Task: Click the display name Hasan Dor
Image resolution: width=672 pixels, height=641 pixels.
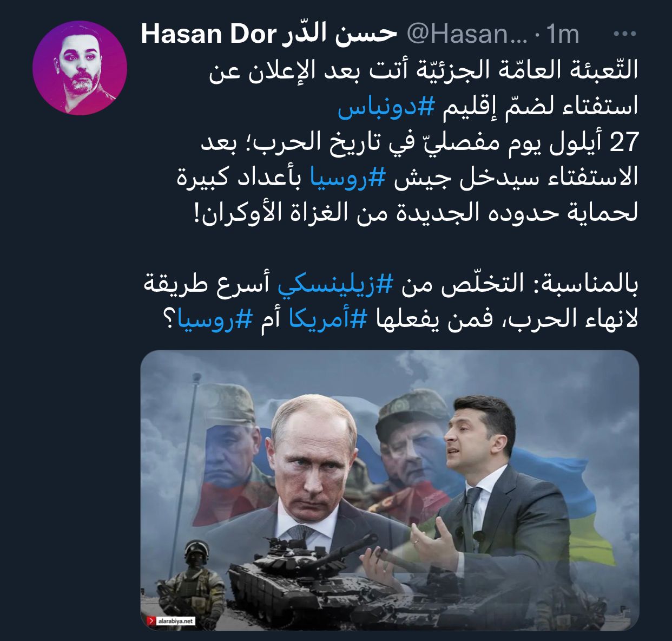Action: [209, 35]
